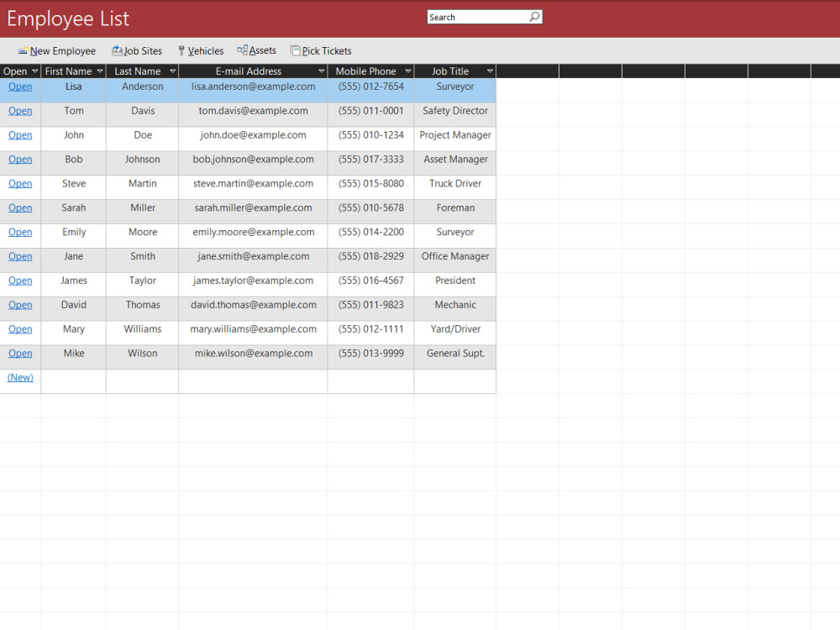Select the Mechanic job title cell
840x630 pixels.
click(x=454, y=308)
